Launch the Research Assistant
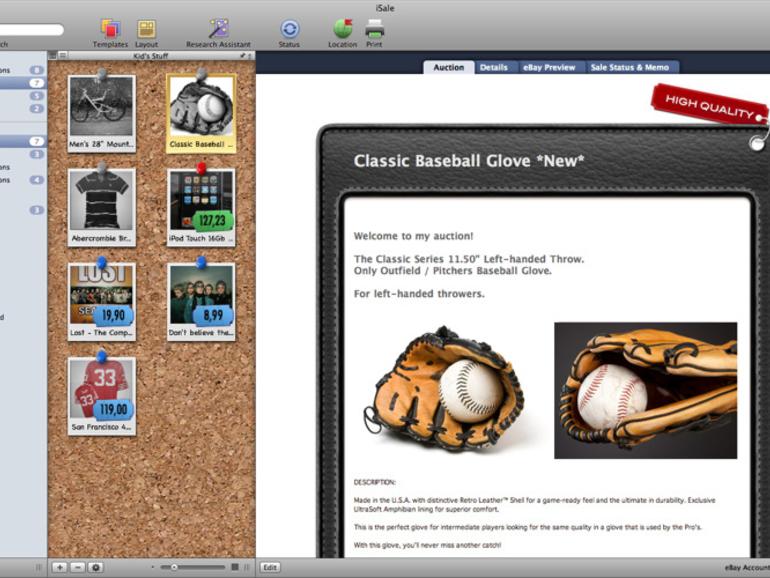Screen dimensions: 770x578 [x=218, y=32]
